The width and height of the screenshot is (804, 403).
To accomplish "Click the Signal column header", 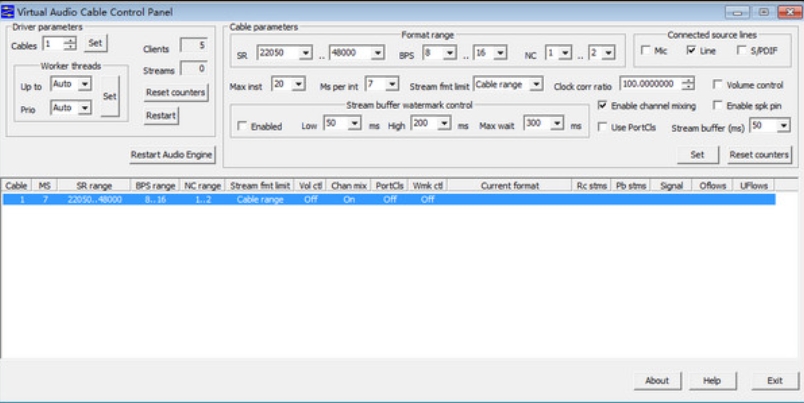I will (x=671, y=186).
